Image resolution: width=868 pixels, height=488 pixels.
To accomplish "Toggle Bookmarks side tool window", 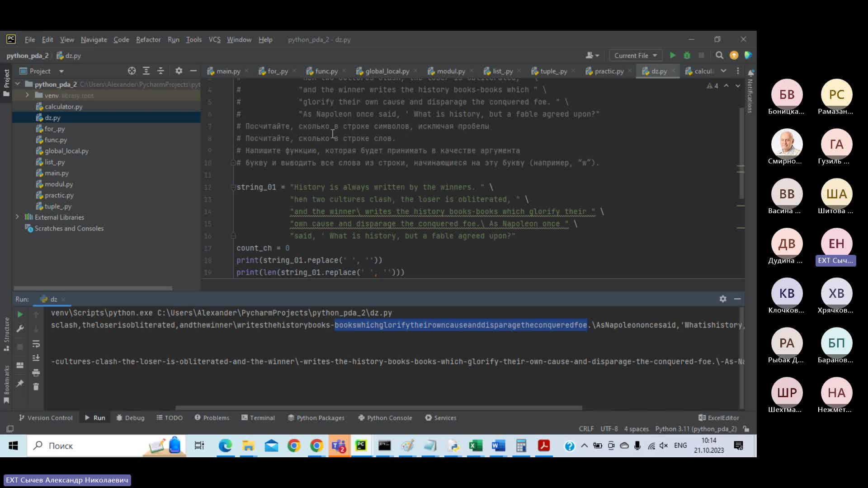I will pyautogui.click(x=6, y=385).
